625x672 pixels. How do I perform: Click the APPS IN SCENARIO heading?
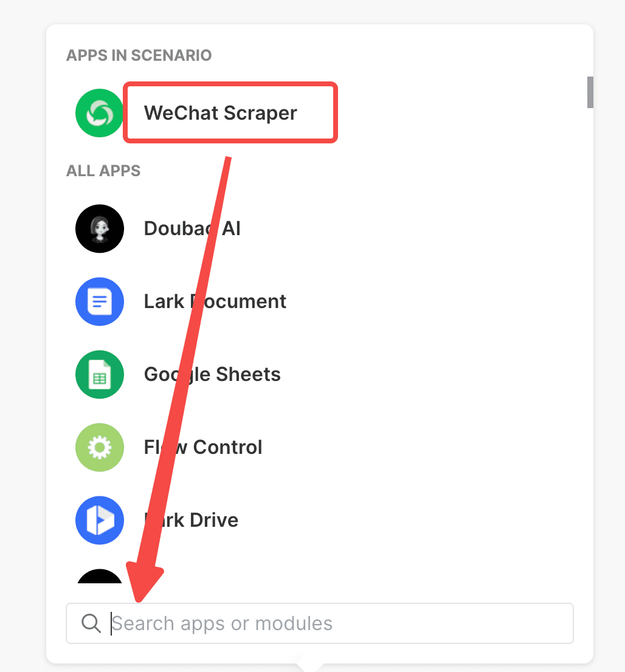tap(139, 55)
